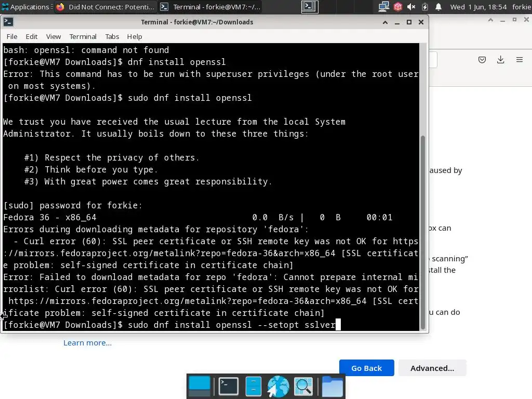The height and width of the screenshot is (399, 532).
Task: Open the Tabs menu in Terminal
Action: [112, 37]
